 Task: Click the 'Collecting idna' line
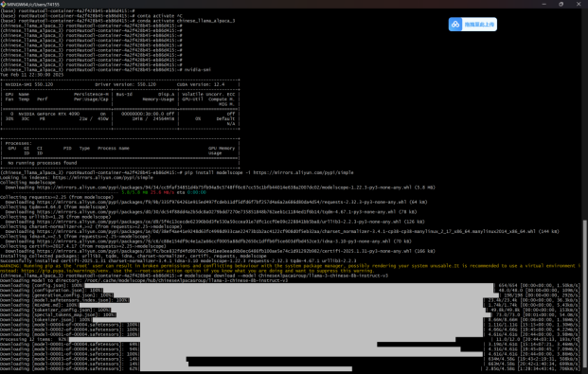(75, 237)
